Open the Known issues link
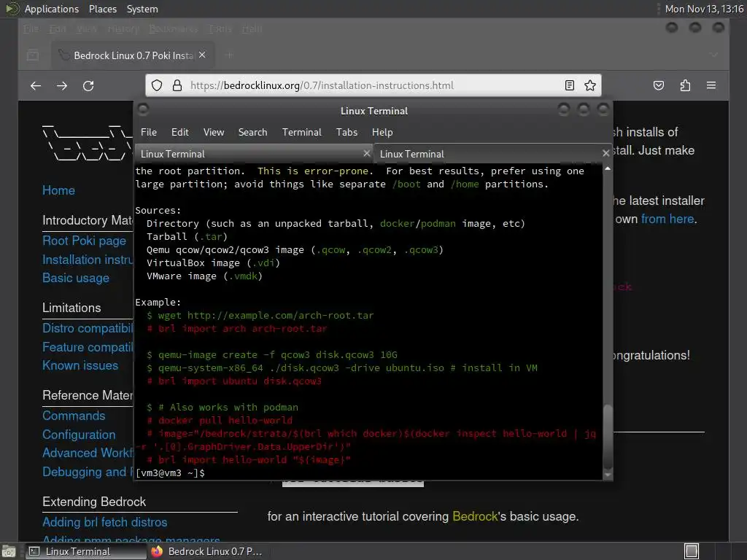Image resolution: width=747 pixels, height=560 pixels. tap(80, 365)
